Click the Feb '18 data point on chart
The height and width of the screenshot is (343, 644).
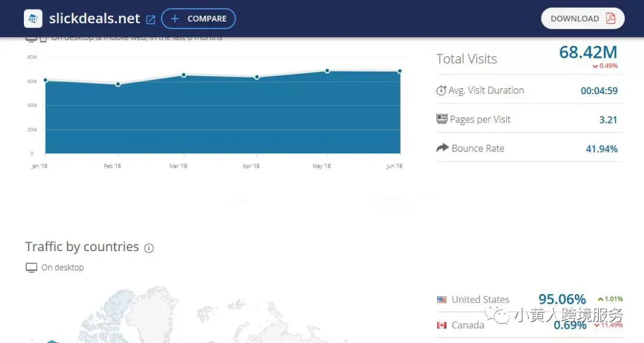pyautogui.click(x=118, y=84)
